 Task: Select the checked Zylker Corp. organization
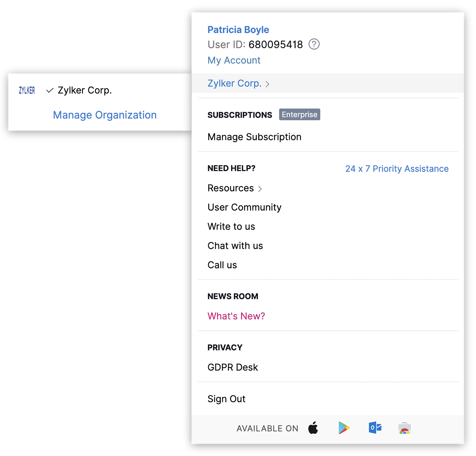pyautogui.click(x=84, y=91)
